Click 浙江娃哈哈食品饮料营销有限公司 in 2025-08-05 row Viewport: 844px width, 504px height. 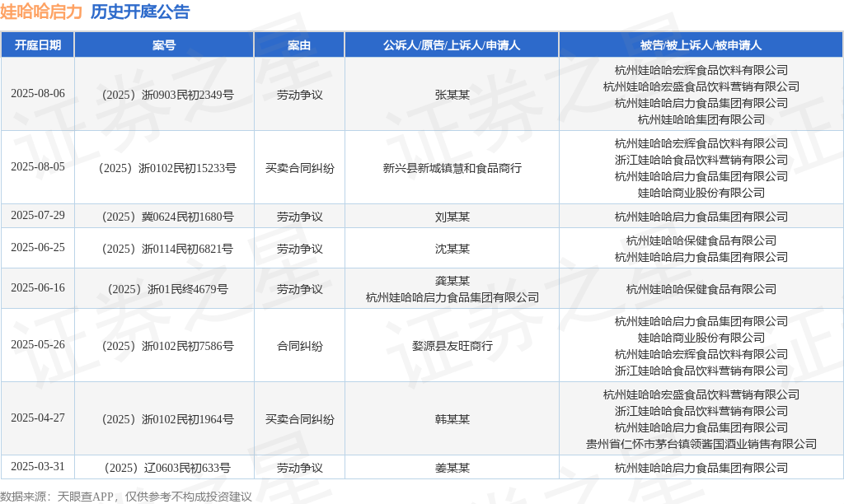click(701, 160)
